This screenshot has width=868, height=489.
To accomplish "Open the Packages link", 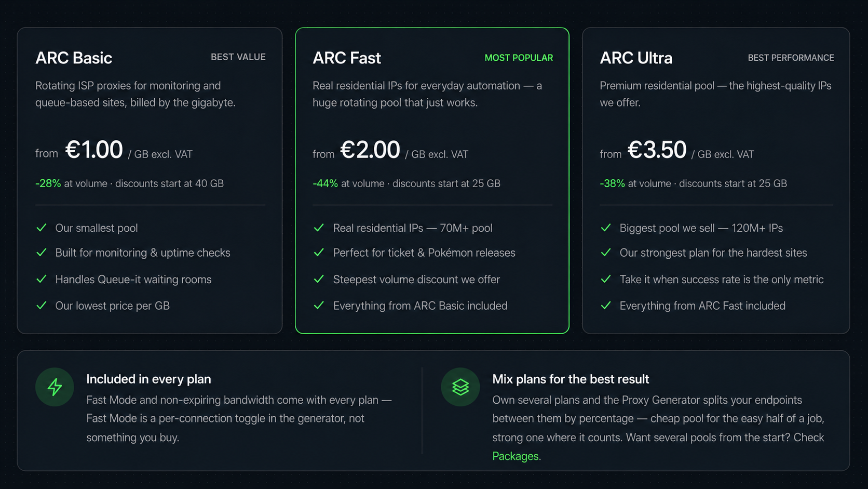I will (x=516, y=456).
